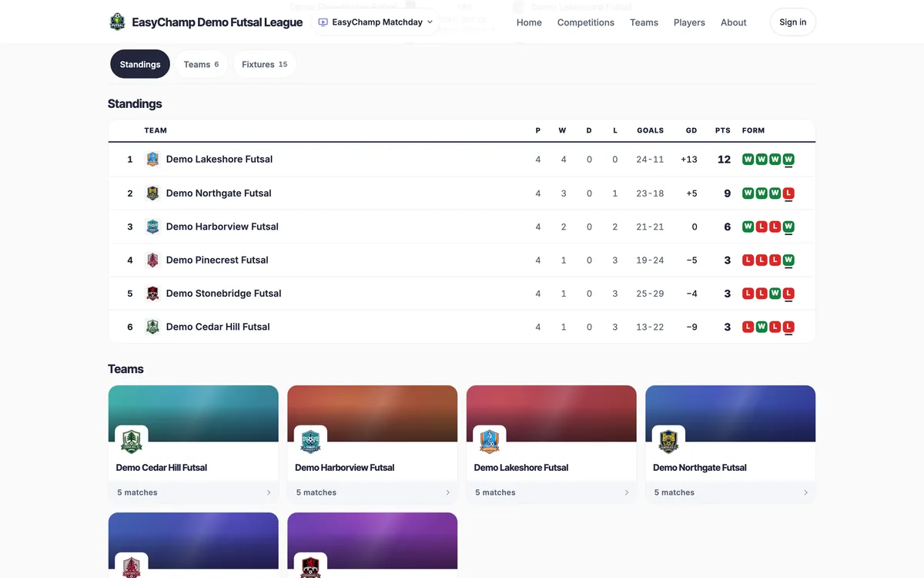
Task: Open Demo Cedar Hill Futsal team name in standings
Action: tap(218, 327)
